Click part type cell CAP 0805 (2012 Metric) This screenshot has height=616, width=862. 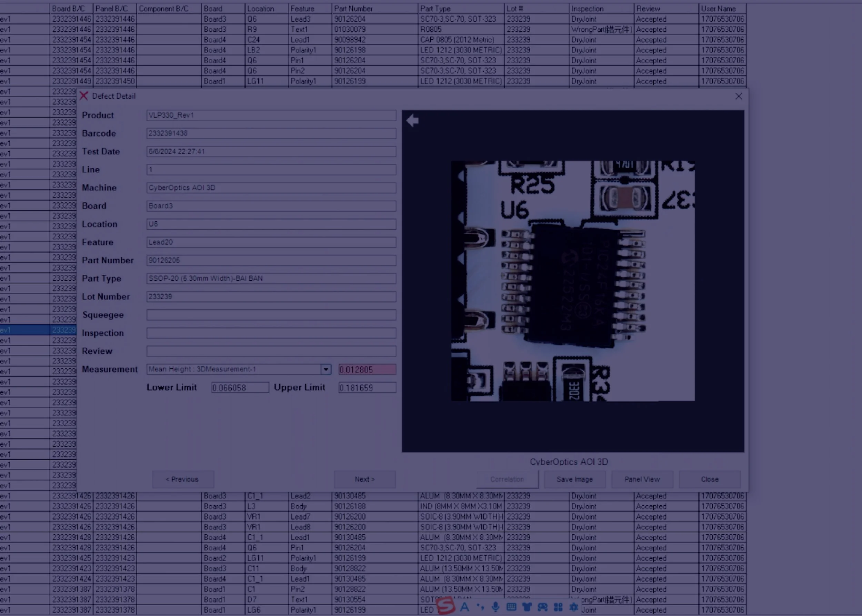[461, 40]
